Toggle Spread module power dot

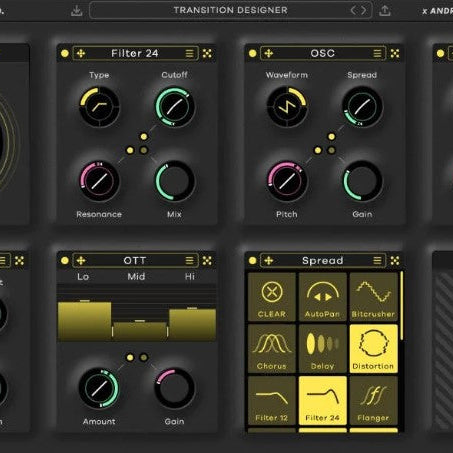tap(252, 261)
